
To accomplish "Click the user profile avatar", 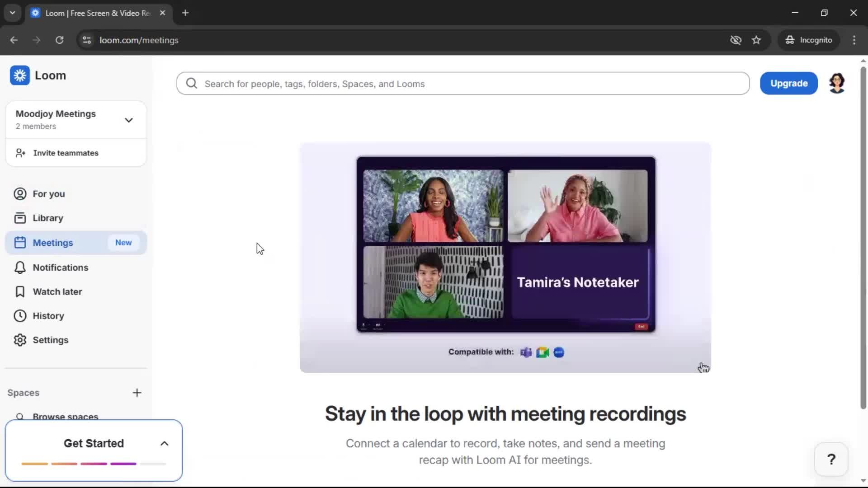I will (837, 83).
